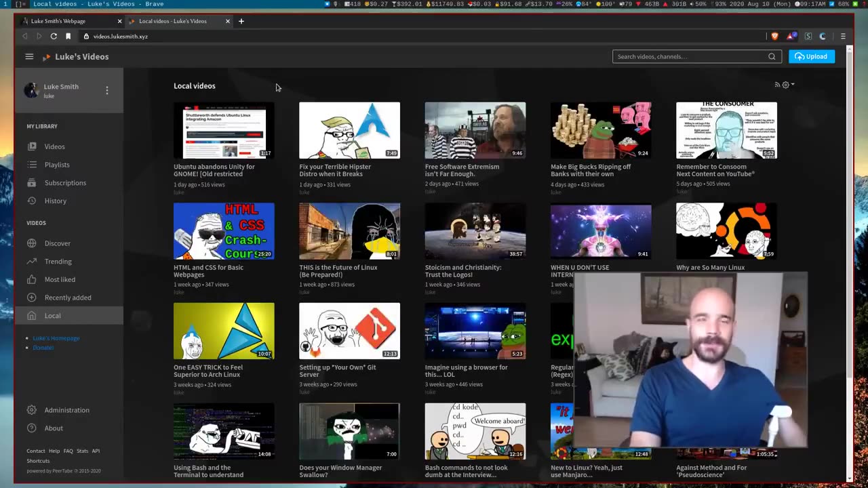Open a new browser tab
The height and width of the screenshot is (488, 868).
click(x=241, y=21)
